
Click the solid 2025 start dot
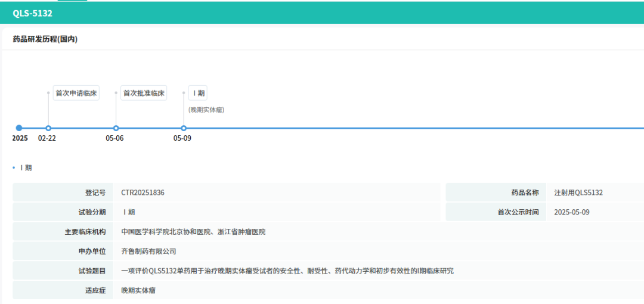[19, 128]
